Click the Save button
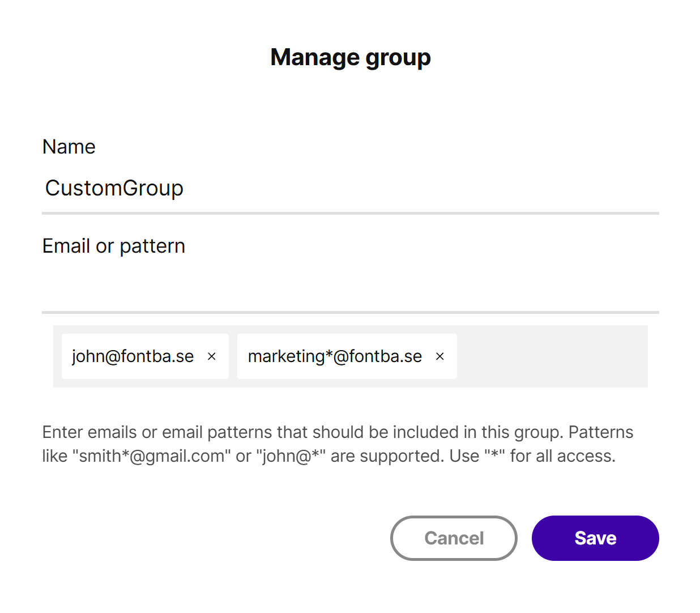The image size is (700, 613). 595,538
